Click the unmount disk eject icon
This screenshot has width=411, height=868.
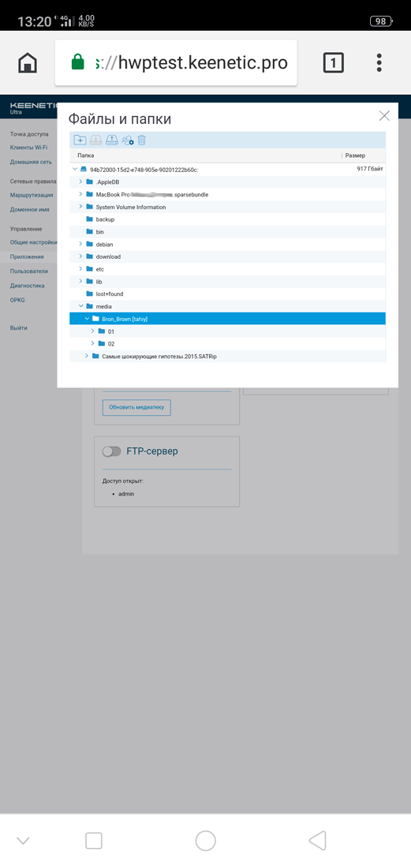112,140
